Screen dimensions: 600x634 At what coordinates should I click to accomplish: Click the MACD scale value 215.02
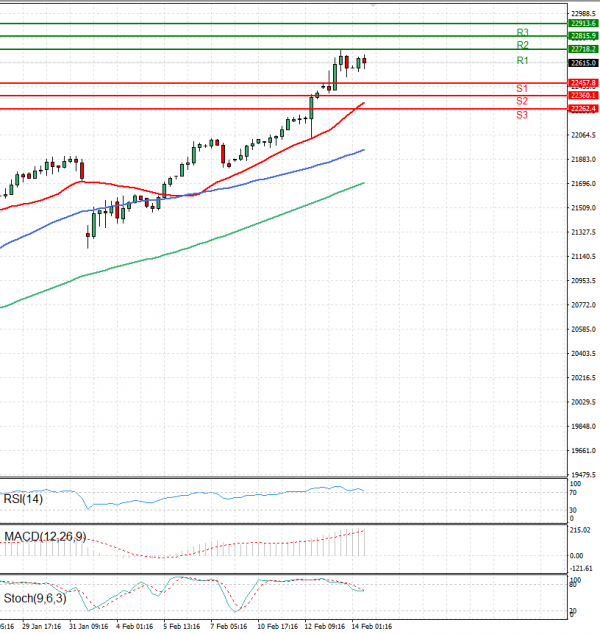tap(580, 530)
